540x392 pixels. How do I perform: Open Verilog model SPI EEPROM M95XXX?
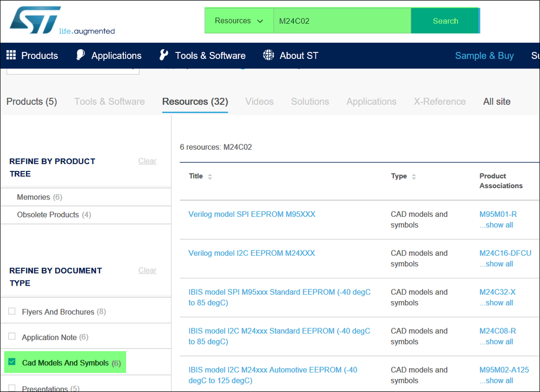(252, 215)
